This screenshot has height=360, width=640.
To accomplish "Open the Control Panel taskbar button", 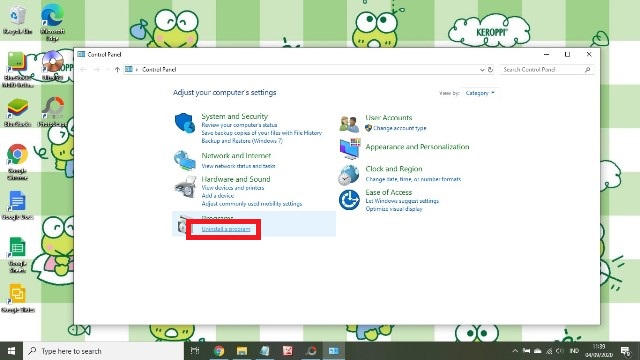I will [334, 351].
